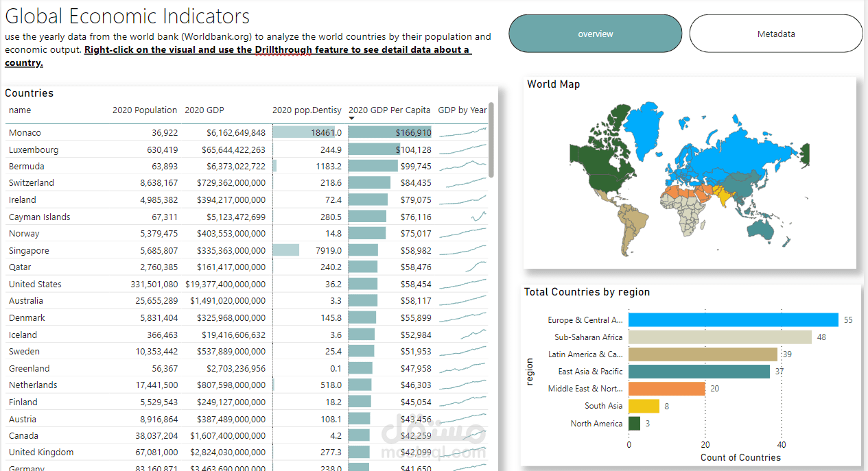Click United States GDP value $19,377,400,000,000

[224, 284]
